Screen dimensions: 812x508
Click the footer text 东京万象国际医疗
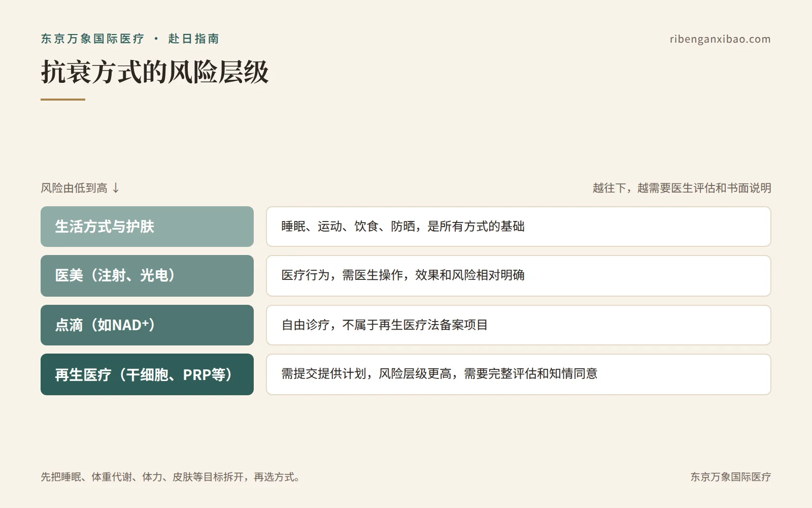(x=731, y=477)
